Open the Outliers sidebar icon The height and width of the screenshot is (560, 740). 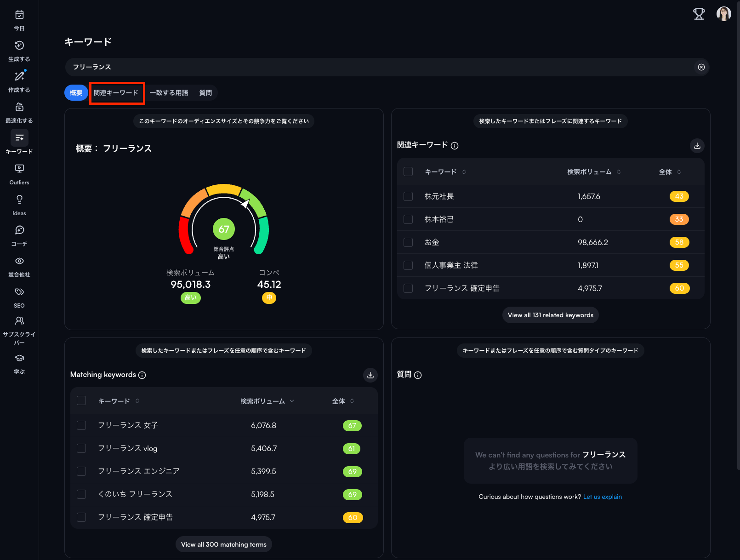(19, 169)
